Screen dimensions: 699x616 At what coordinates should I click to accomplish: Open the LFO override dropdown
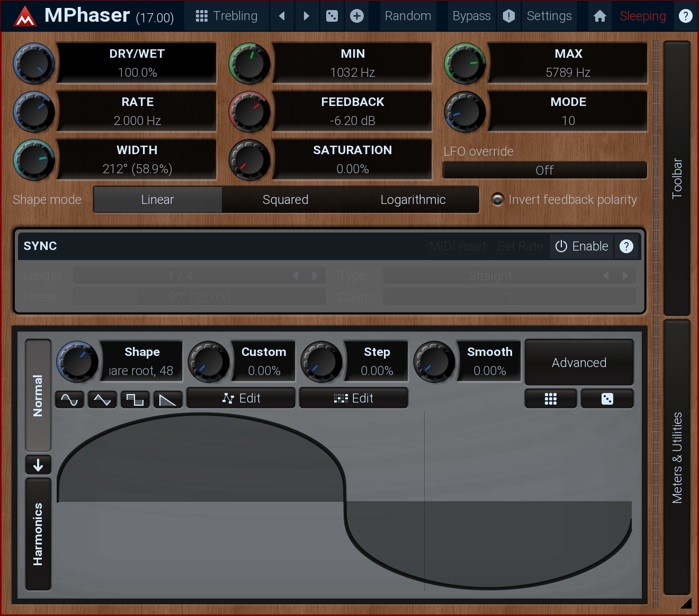click(x=544, y=170)
